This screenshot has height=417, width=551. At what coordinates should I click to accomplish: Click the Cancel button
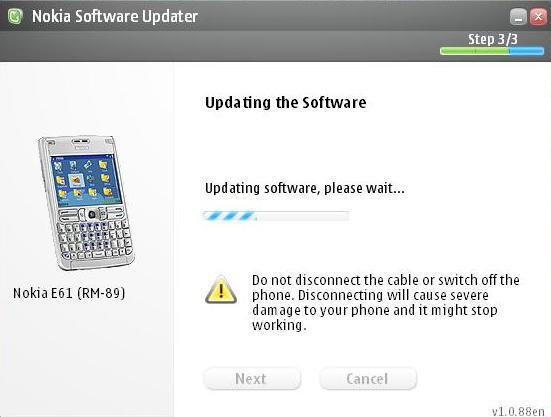368,379
